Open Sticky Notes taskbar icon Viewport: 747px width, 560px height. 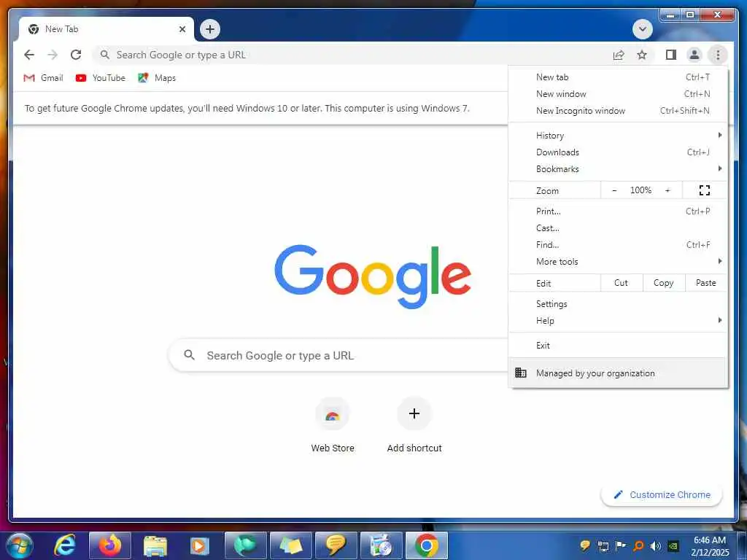pos(290,545)
